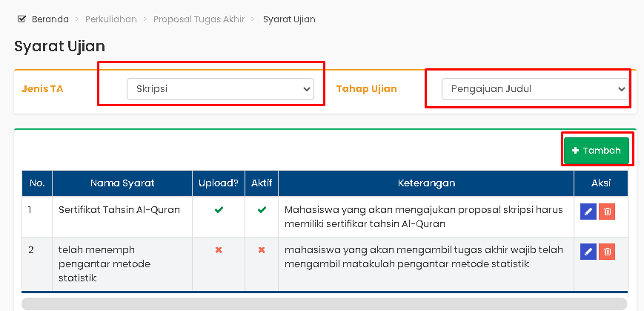
Task: Click the Keterangan column header
Action: (426, 183)
